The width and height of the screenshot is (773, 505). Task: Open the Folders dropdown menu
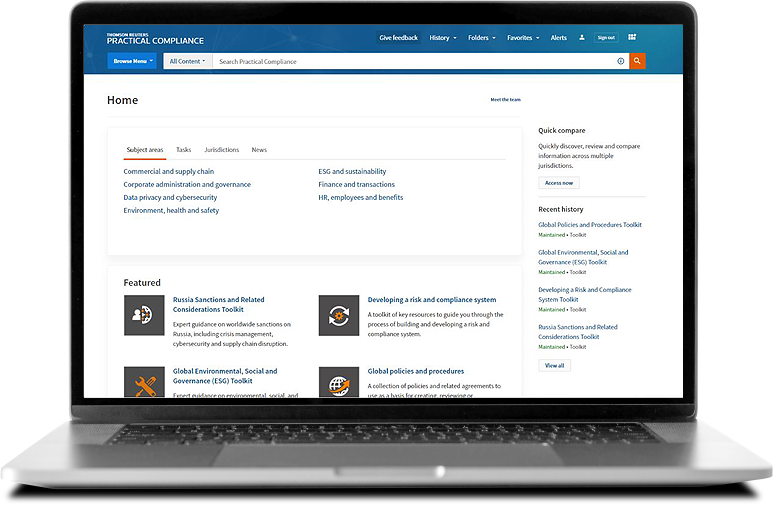click(x=482, y=38)
